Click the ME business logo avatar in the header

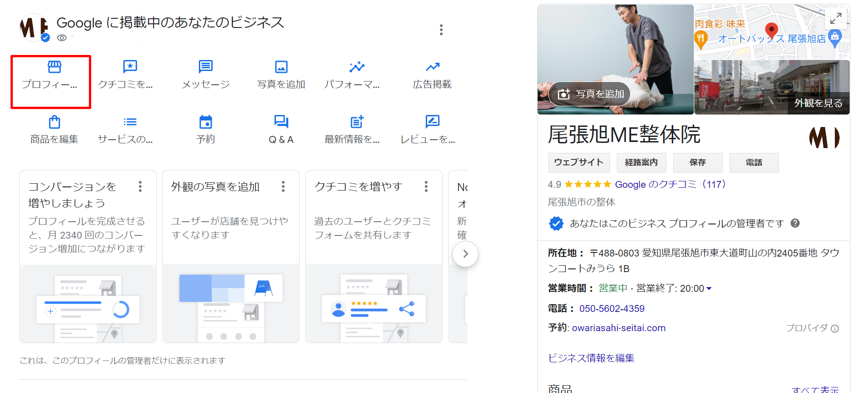click(34, 27)
